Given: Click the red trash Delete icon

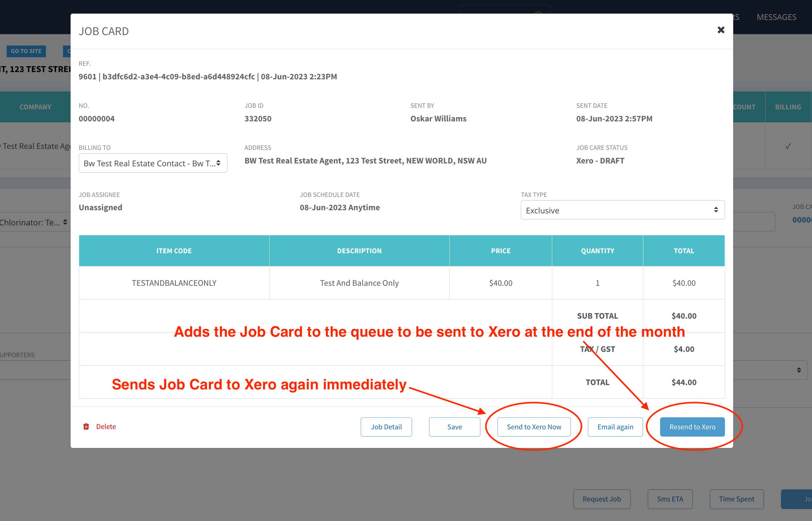Looking at the screenshot, I should (86, 426).
